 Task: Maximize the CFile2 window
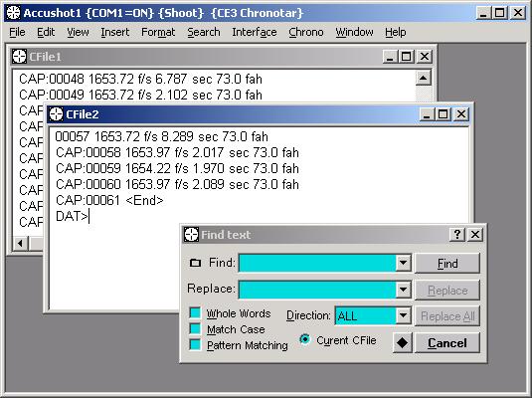tap(443, 114)
